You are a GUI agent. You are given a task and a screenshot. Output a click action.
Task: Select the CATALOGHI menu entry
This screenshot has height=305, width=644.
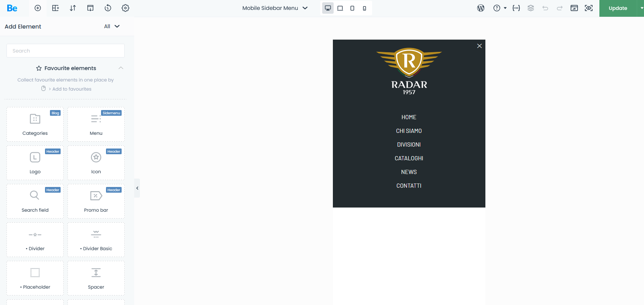pyautogui.click(x=409, y=158)
